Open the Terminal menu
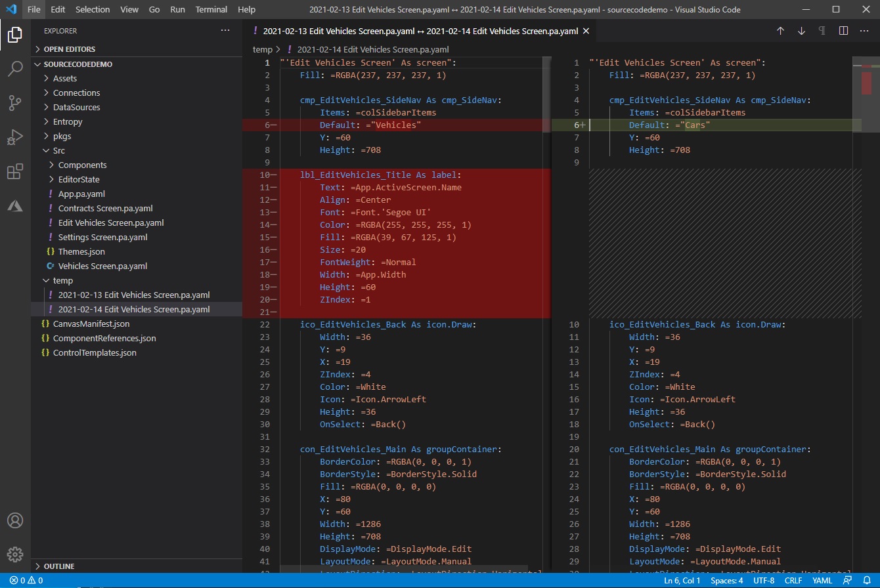This screenshot has width=880, height=588. point(211,9)
